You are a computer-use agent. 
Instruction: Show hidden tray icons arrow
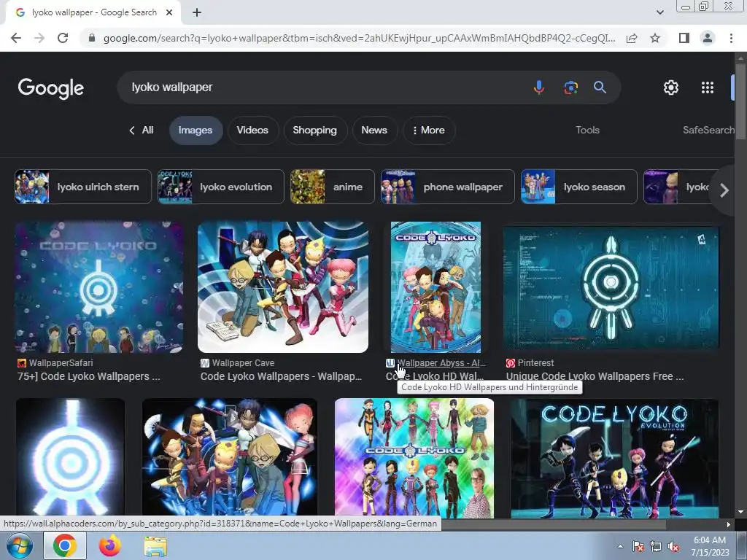620,546
